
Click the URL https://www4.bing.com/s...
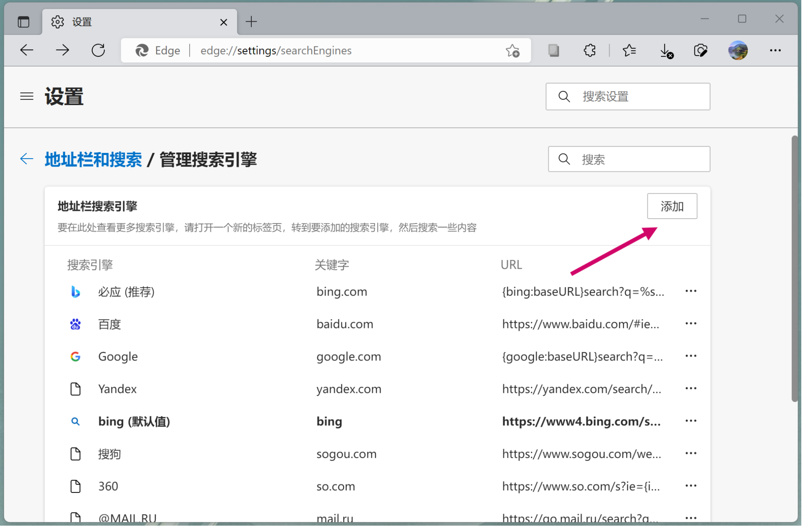point(581,422)
